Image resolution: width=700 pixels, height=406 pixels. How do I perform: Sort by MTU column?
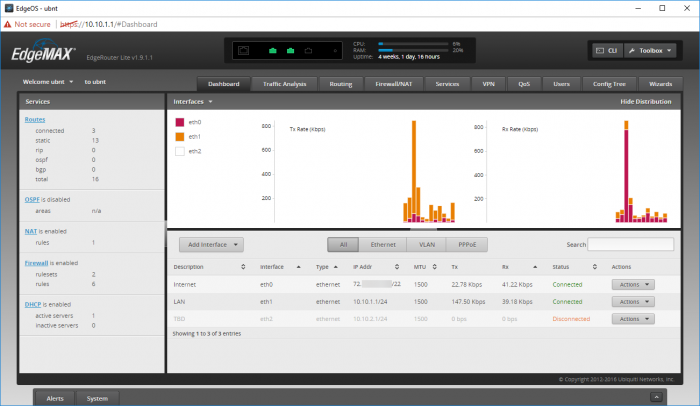tap(425, 267)
